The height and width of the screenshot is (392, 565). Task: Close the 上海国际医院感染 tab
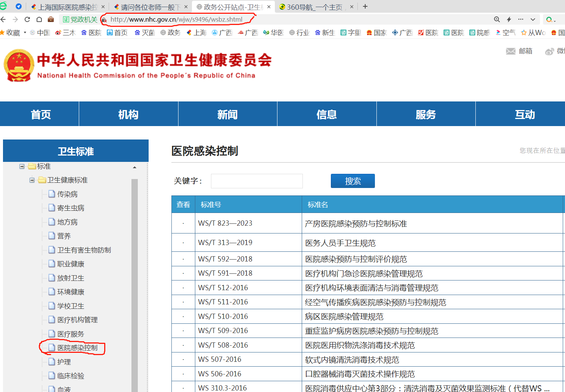103,7
